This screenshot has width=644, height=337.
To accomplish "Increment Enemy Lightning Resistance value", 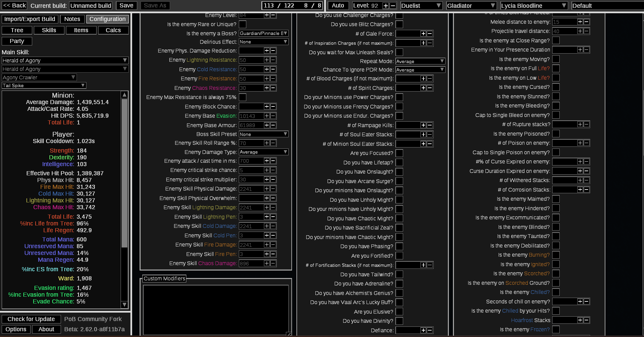I will (x=267, y=60).
